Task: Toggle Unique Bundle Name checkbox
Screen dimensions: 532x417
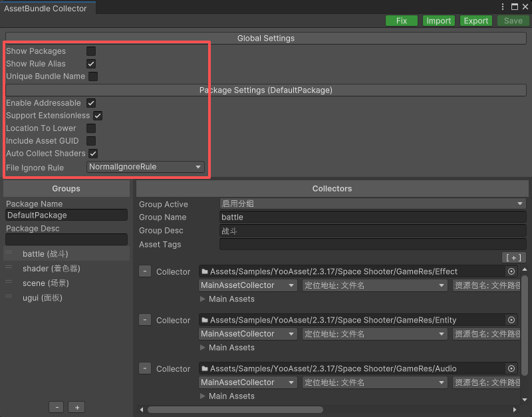Action: click(93, 76)
